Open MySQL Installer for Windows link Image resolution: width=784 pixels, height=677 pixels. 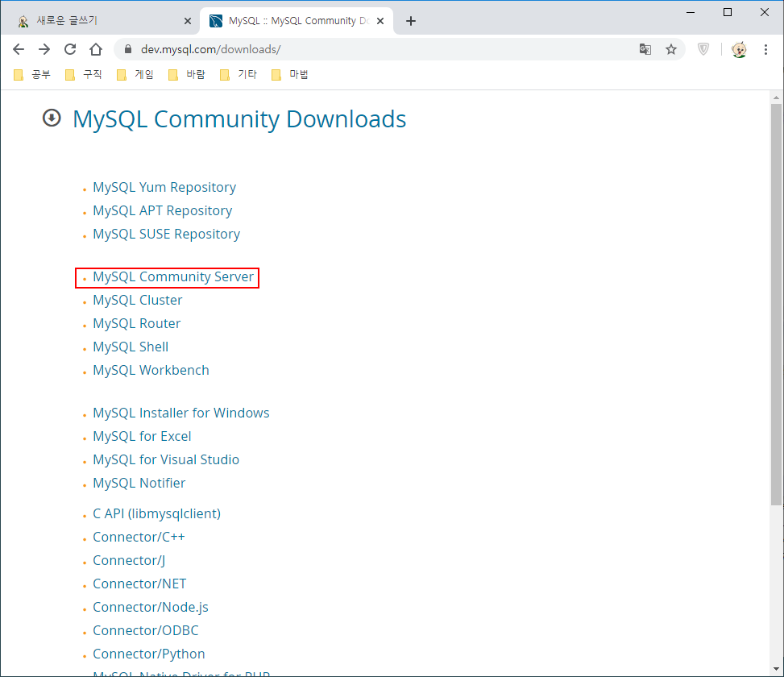tap(181, 413)
